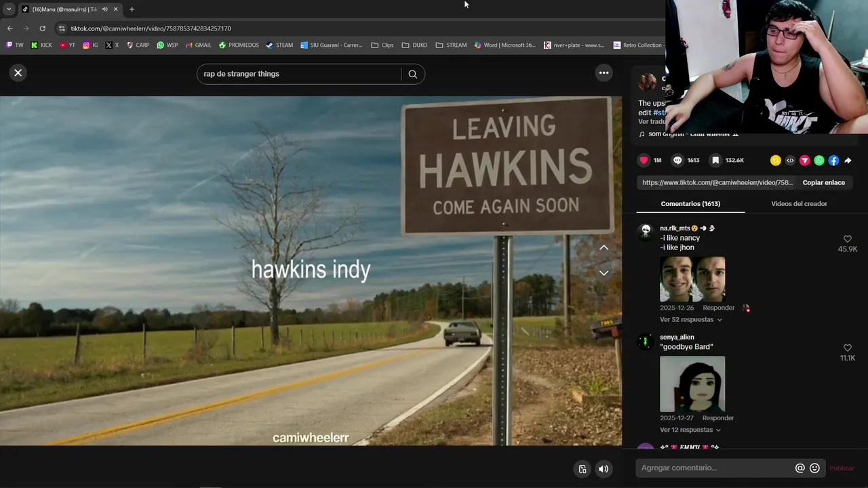
Task: Expand Ver 52 respuestas replies
Action: [x=691, y=319]
